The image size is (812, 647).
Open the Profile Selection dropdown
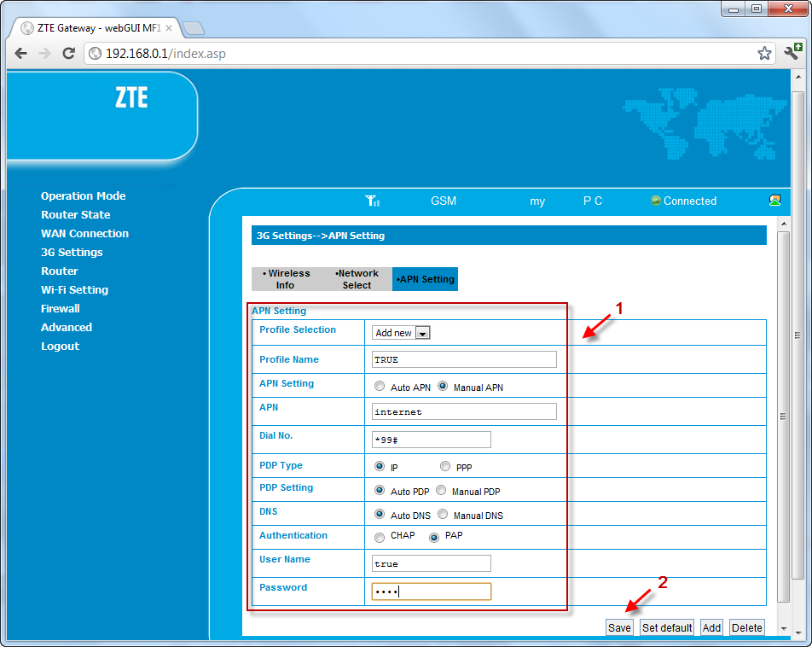coord(401,333)
